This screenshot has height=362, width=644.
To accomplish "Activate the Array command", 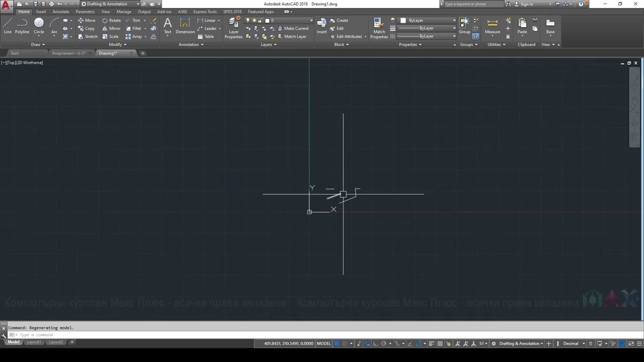I will (x=134, y=37).
